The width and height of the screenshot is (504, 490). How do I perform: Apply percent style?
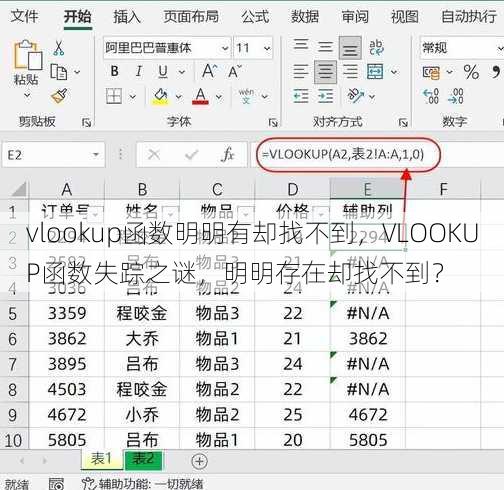point(471,72)
